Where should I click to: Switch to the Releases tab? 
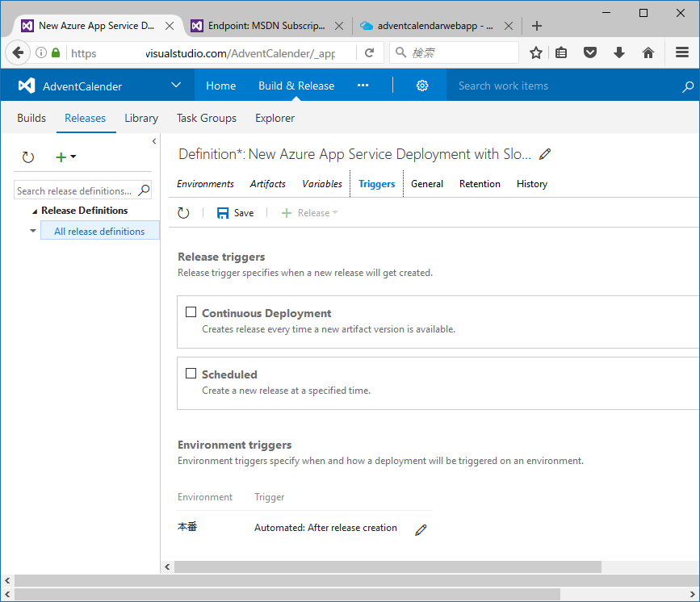[86, 119]
